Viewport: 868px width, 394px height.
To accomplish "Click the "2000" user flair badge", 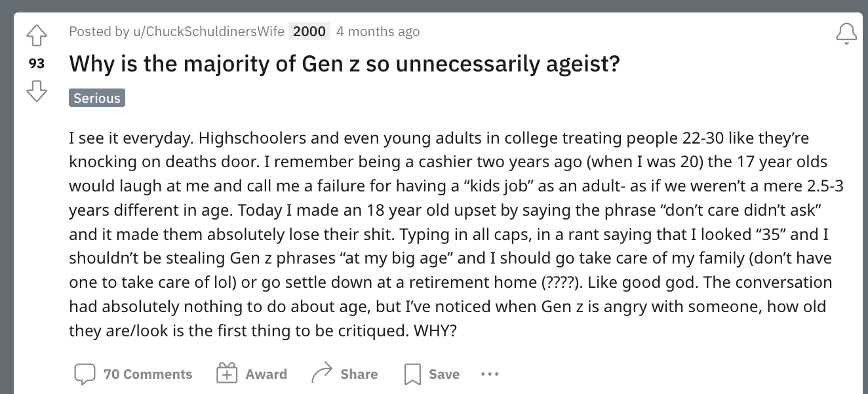I will click(309, 31).
